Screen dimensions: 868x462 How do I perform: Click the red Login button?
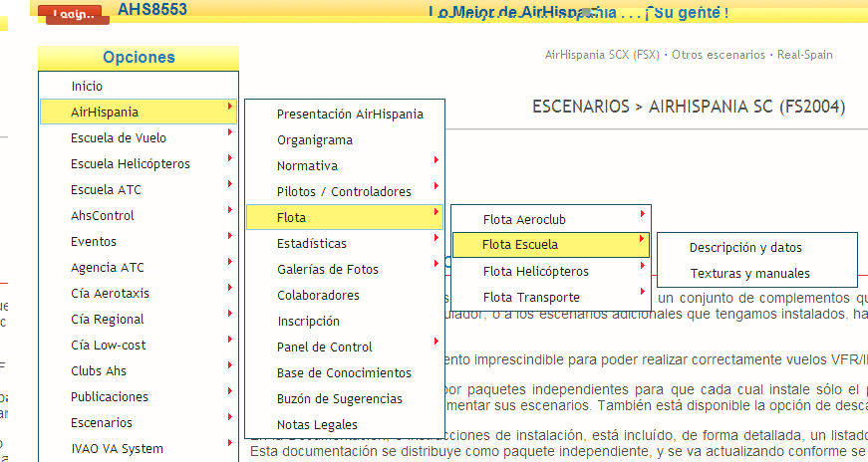coord(76,15)
